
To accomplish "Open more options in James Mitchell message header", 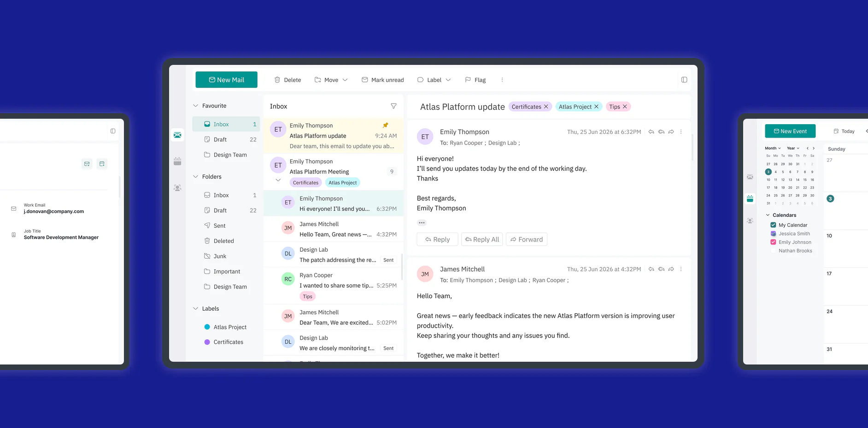I will [x=681, y=269].
